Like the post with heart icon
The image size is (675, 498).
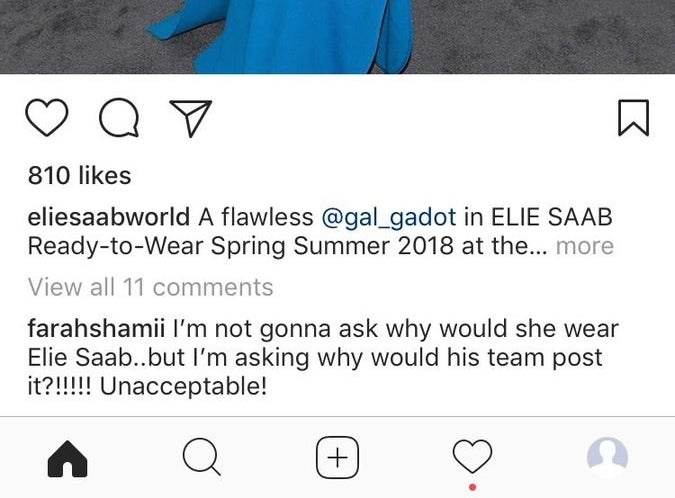[x=46, y=118]
